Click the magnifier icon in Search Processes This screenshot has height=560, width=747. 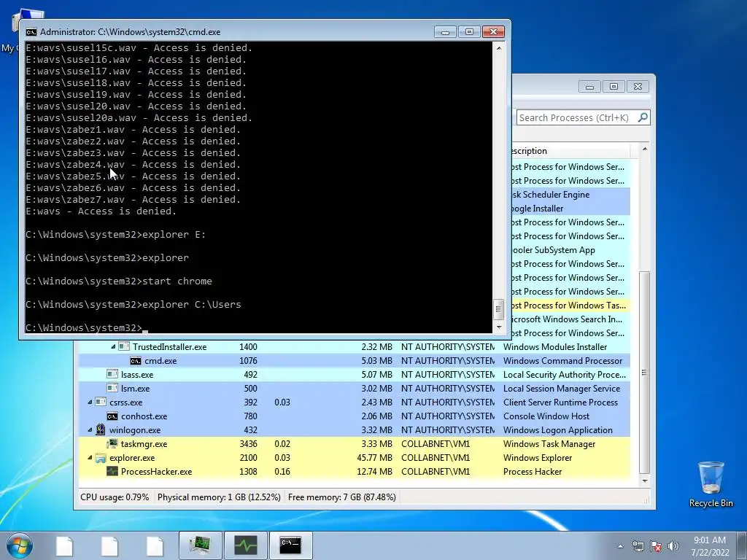(643, 117)
